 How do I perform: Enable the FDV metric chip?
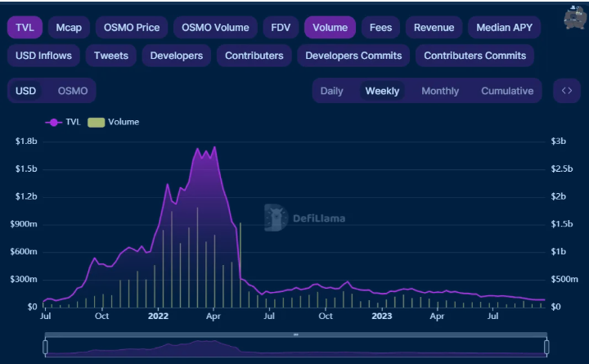pyautogui.click(x=281, y=28)
